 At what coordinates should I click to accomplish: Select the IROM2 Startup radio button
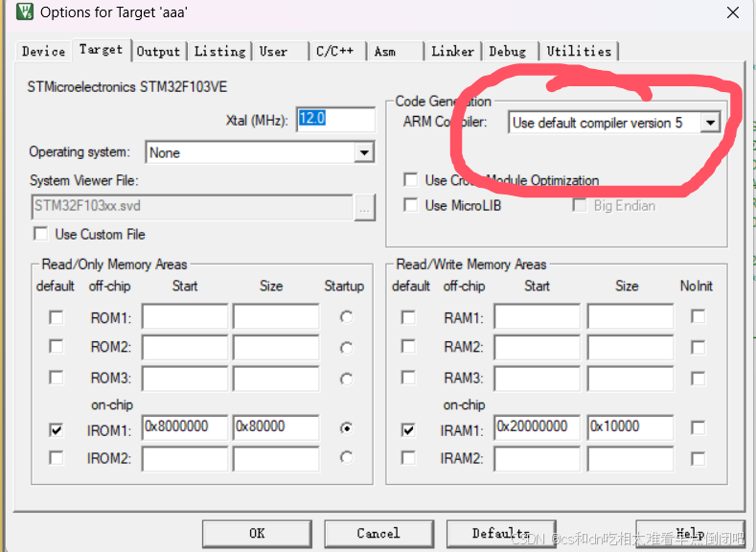point(346,456)
